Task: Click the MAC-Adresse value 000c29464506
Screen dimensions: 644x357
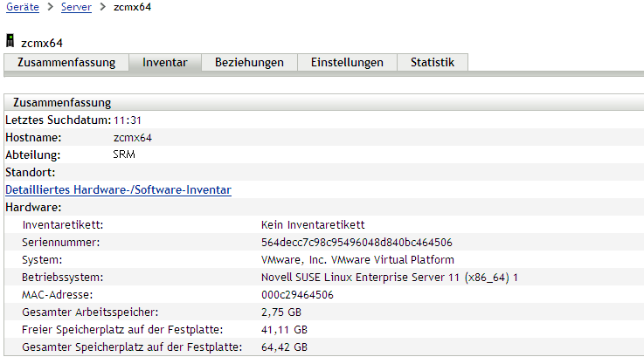Action: [x=297, y=294]
